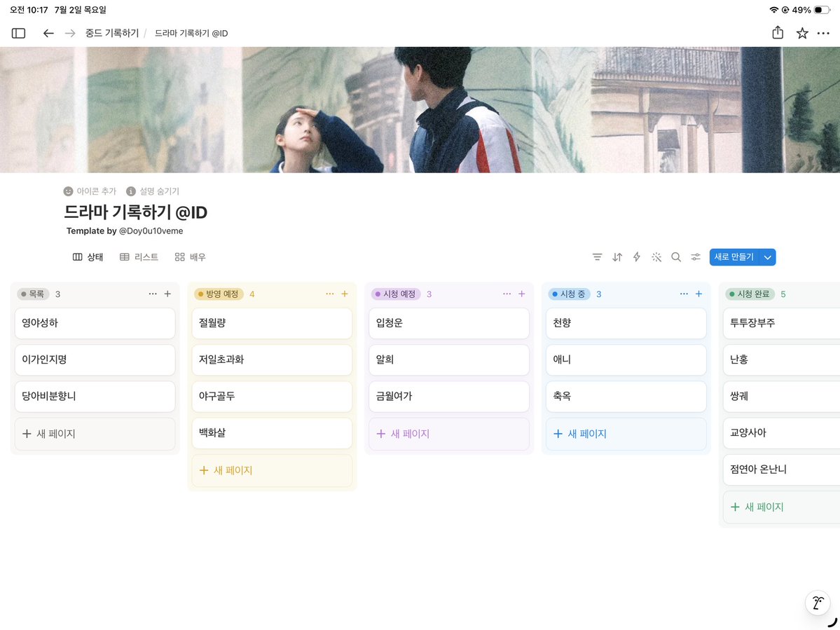Open the 난홍 card
The width and height of the screenshot is (840, 630).
(x=782, y=360)
